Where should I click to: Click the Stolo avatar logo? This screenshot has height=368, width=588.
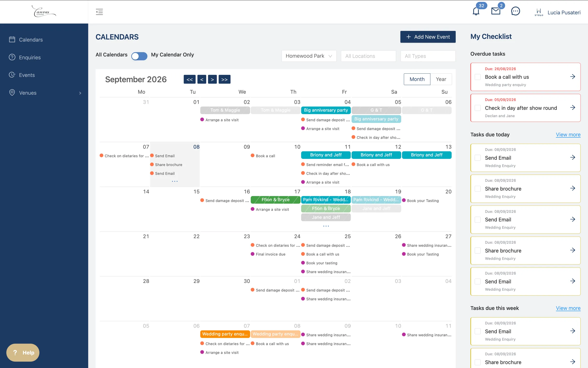coord(539,12)
